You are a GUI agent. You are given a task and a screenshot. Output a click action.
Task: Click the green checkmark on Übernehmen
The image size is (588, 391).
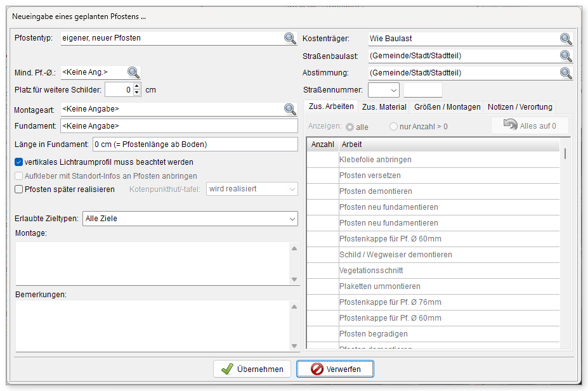click(227, 369)
